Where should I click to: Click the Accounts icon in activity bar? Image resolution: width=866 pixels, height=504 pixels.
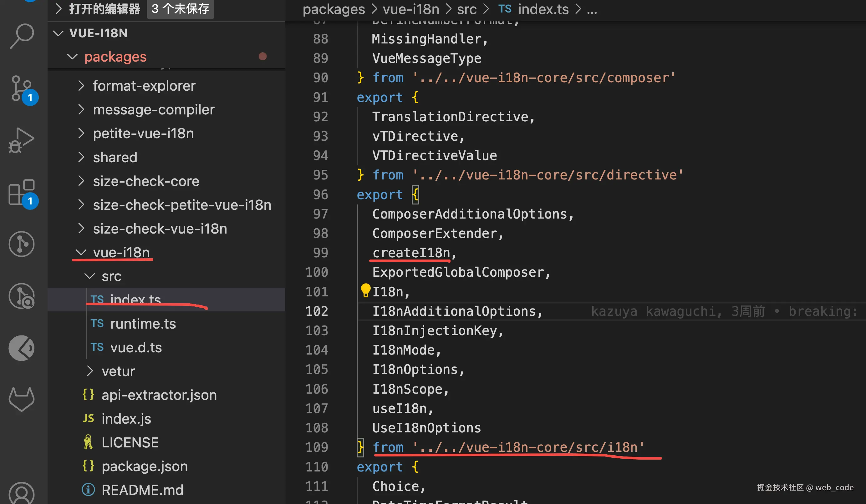(x=21, y=493)
